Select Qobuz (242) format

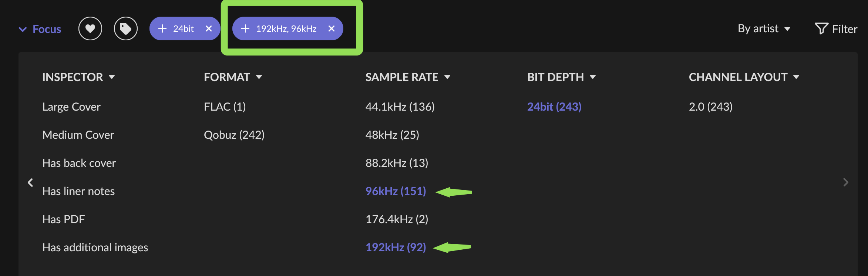coord(234,135)
